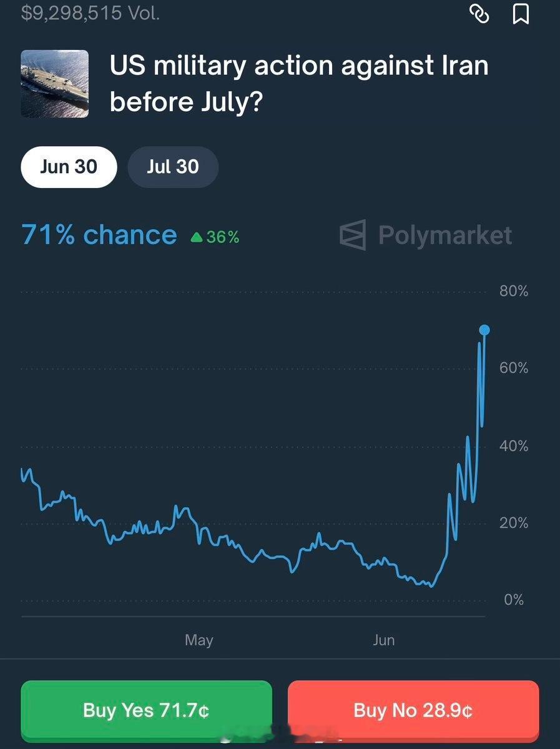
Task: Click the Buy Yes 71.7¢ button
Action: pos(147,710)
